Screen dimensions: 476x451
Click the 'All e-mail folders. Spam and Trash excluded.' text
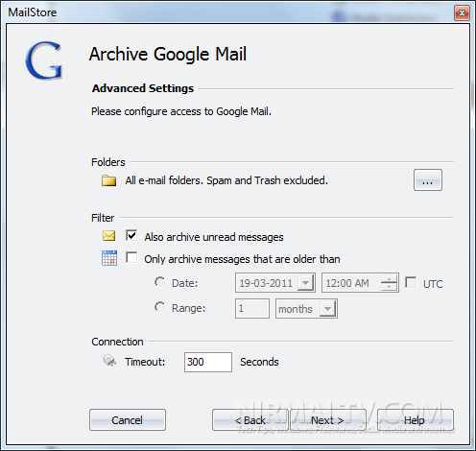226,180
